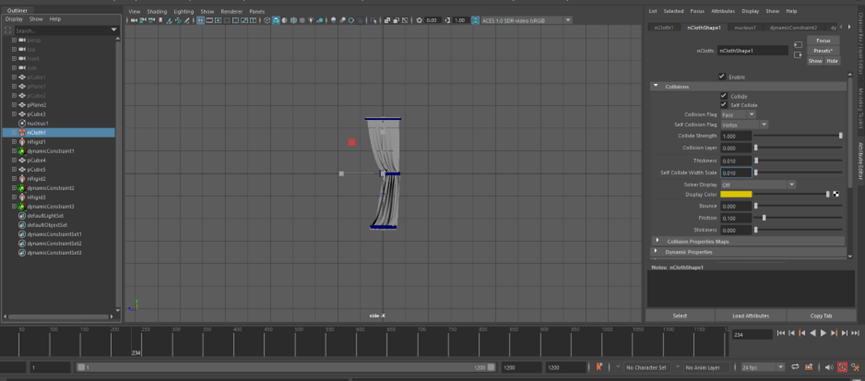This screenshot has height=381, width=865.
Task: Click the audio speaker icon
Action: [x=830, y=367]
